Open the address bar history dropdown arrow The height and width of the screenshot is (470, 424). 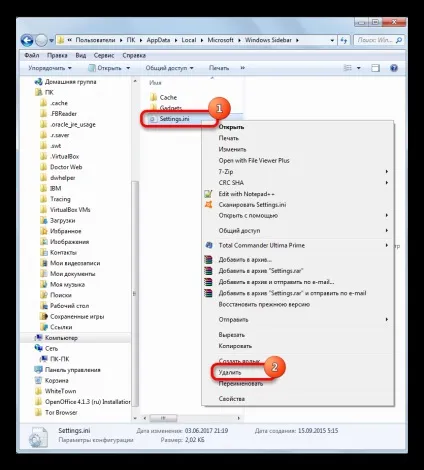(x=332, y=40)
